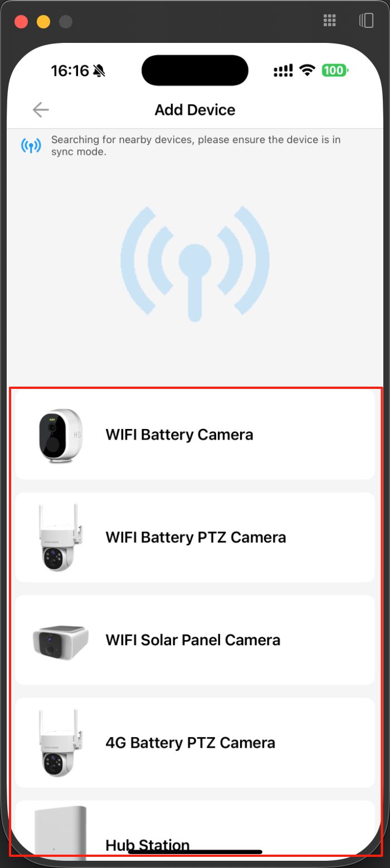
Task: Tap the cellular signal bars
Action: click(x=284, y=71)
